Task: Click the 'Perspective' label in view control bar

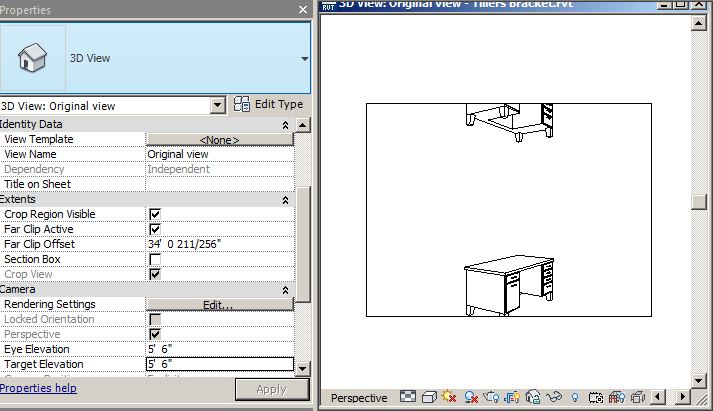Action: pos(359,398)
